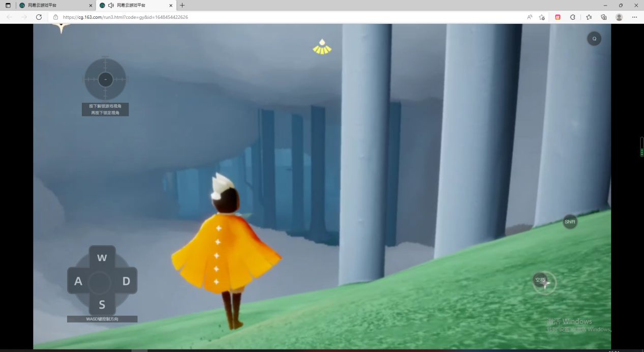This screenshot has height=352, width=644.
Task: Click the address bar URL
Action: tap(126, 17)
